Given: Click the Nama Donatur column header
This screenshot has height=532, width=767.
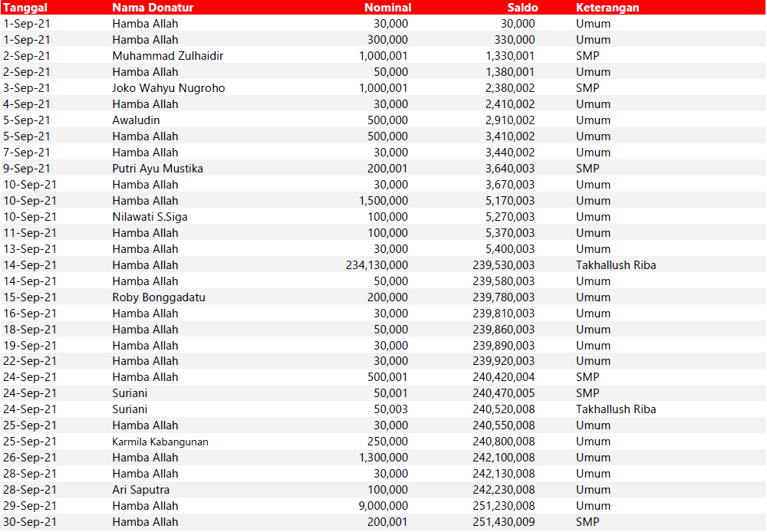Looking at the screenshot, I should tap(153, 8).
